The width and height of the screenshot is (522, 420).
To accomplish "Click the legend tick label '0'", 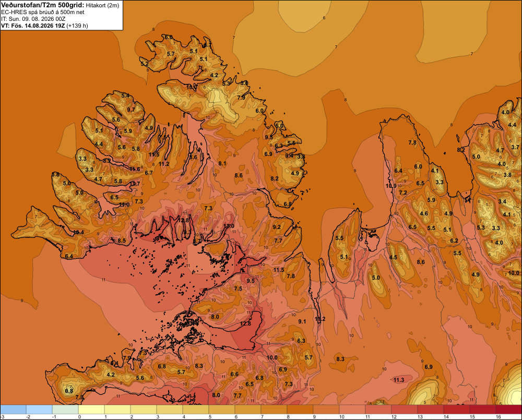I will (x=79, y=417).
